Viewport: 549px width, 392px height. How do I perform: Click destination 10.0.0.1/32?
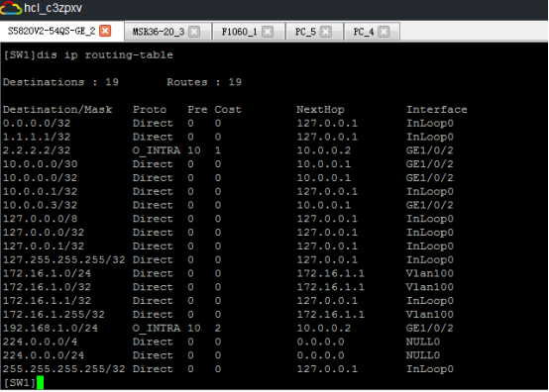pyautogui.click(x=41, y=191)
